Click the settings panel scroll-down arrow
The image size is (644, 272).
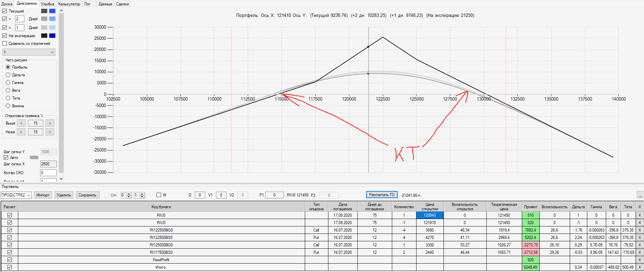(61, 179)
